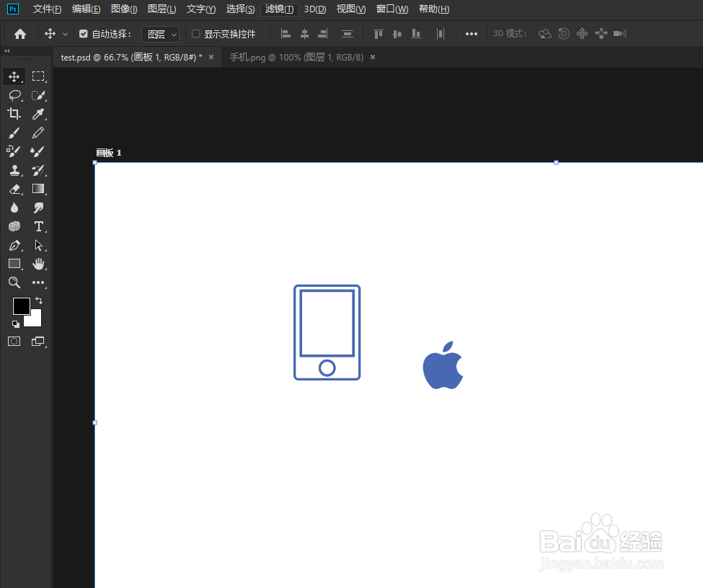Open the 编辑(E) menu
The image size is (703, 588).
coord(86,9)
